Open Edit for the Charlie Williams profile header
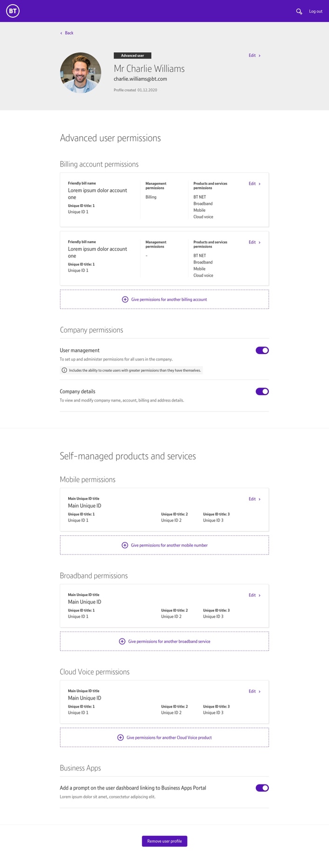Screen dimensions: 329x868 click(255, 56)
